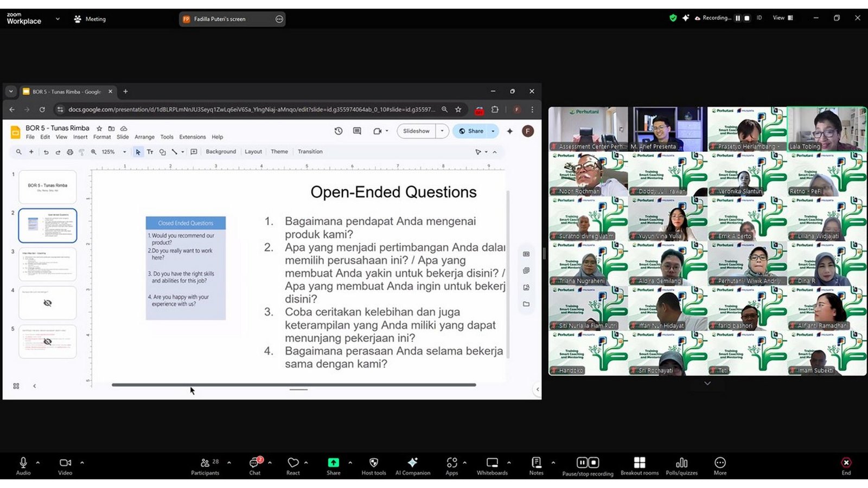Expand chat options arrow
This screenshot has width=868, height=488.
(270, 463)
